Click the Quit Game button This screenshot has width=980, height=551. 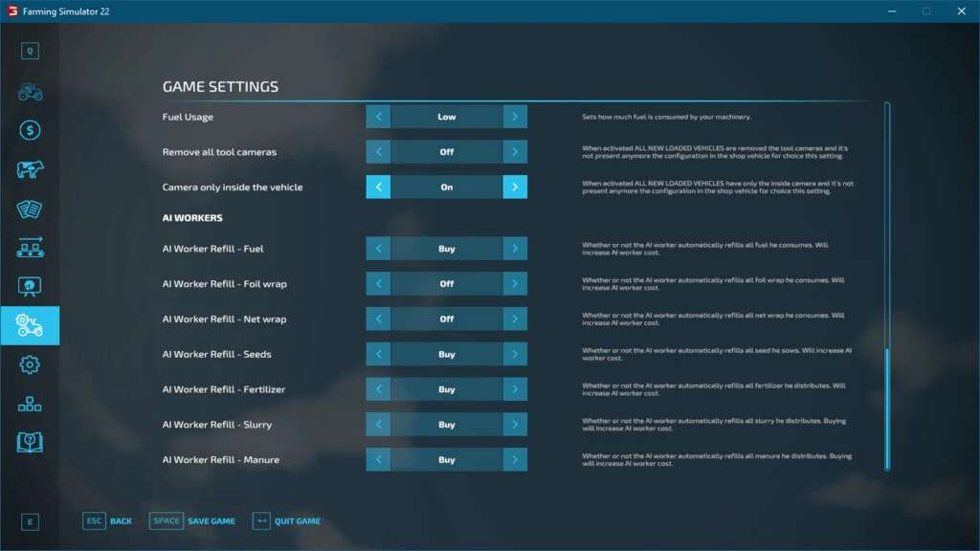(x=286, y=521)
